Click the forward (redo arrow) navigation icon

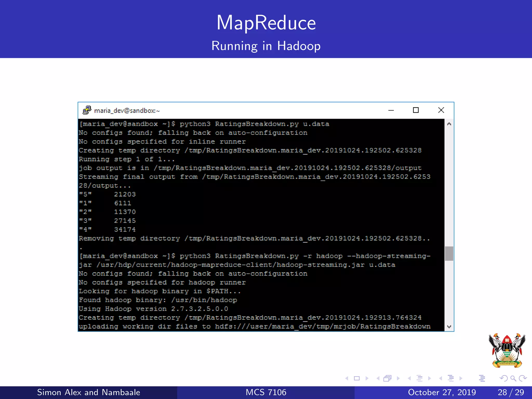523,378
